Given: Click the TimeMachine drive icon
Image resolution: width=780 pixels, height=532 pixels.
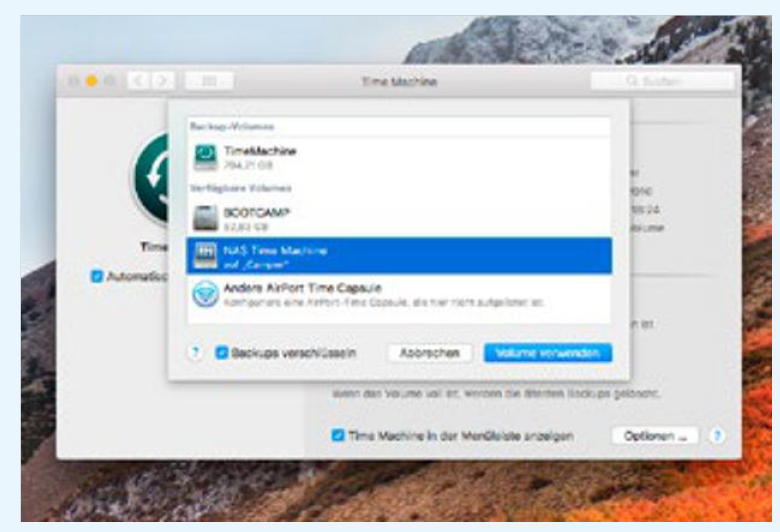Looking at the screenshot, I should (x=205, y=157).
